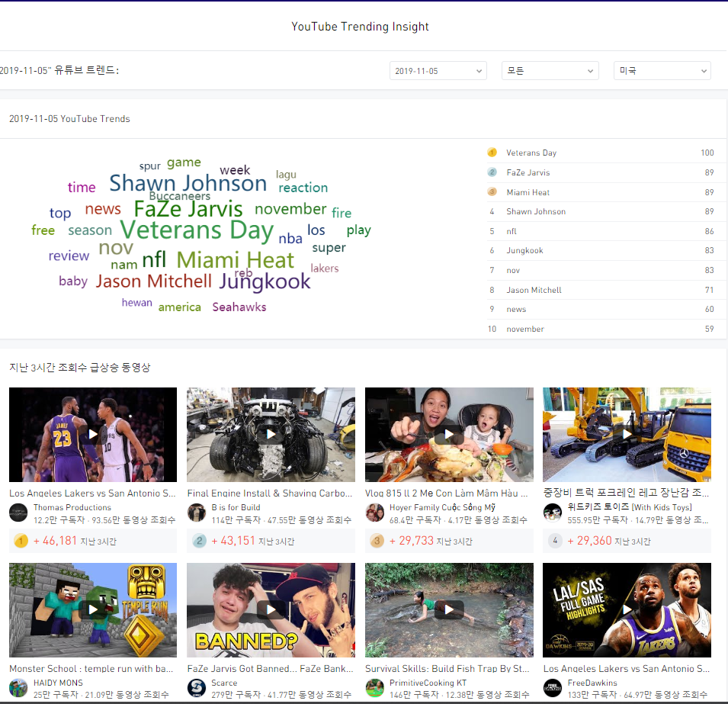Open the 모든 category dropdown
This screenshot has width=728, height=704.
550,71
